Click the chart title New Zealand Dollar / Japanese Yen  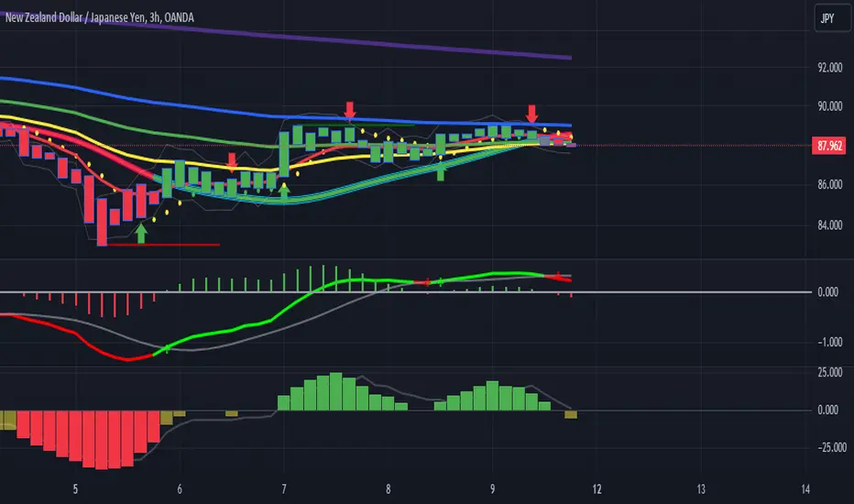click(75, 17)
